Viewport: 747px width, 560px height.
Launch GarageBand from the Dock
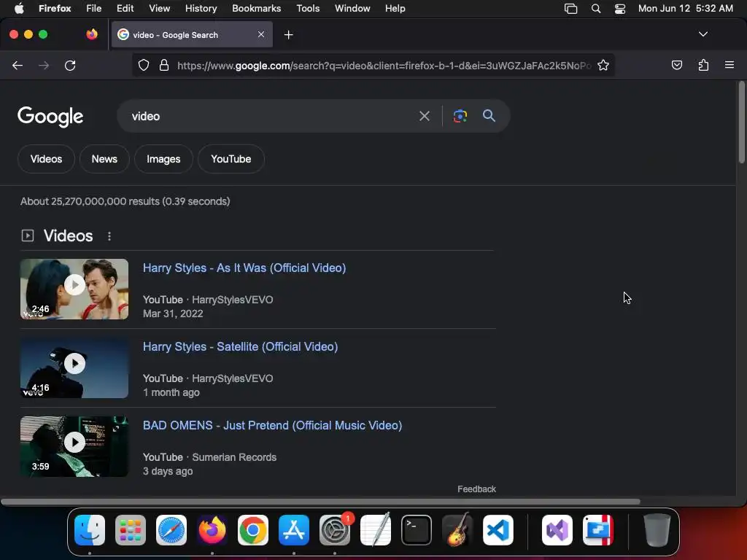pos(457,530)
